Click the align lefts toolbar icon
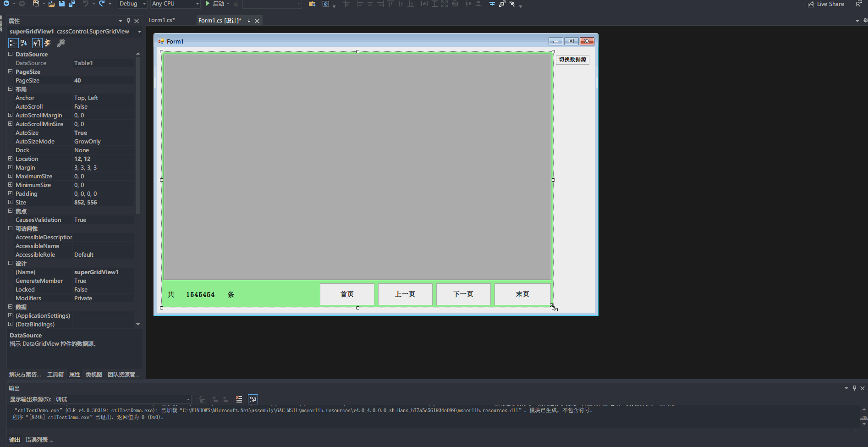 [360, 4]
